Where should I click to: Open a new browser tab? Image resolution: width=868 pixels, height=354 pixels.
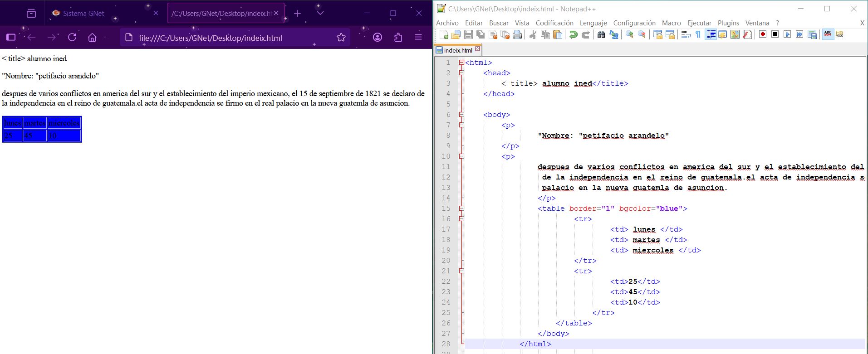[x=298, y=14]
